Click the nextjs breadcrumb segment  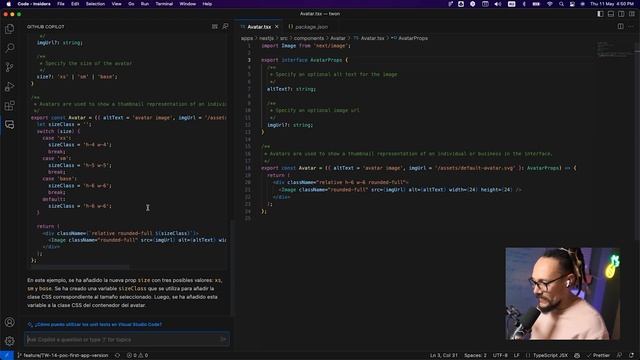(267, 38)
